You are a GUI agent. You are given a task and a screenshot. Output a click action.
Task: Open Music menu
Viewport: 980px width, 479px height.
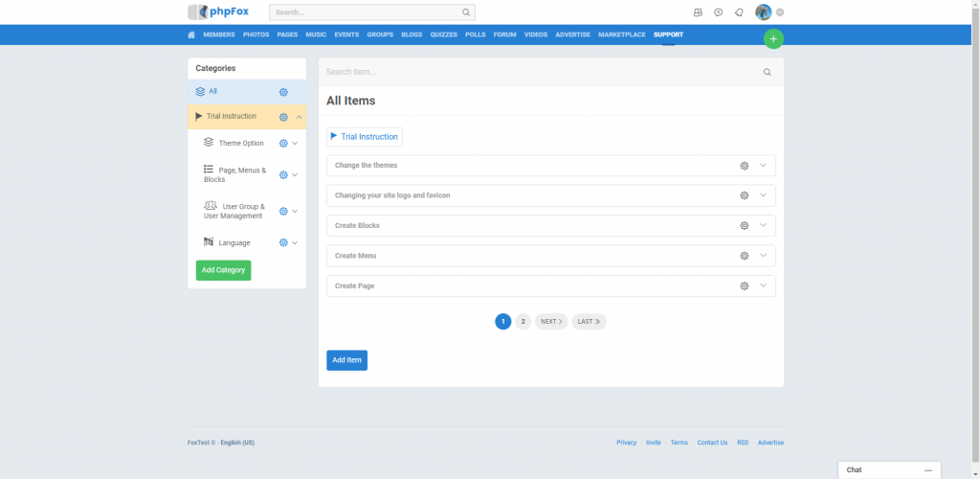[316, 35]
